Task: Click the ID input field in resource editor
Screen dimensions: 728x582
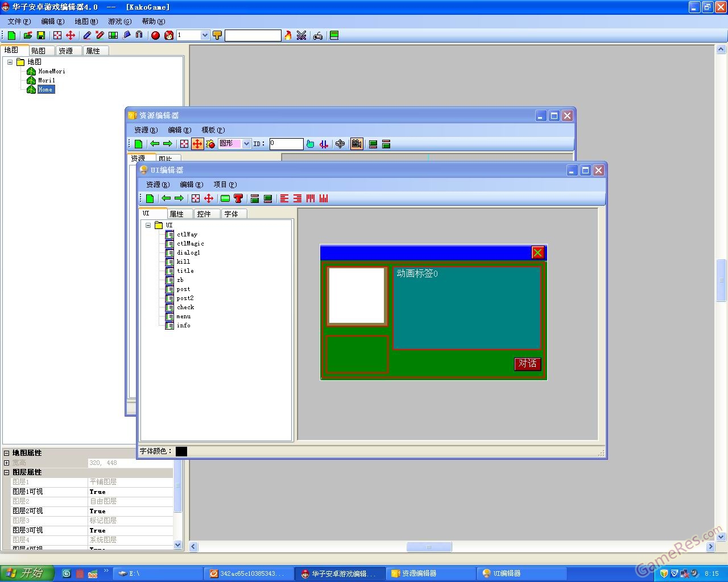Action: click(x=286, y=144)
